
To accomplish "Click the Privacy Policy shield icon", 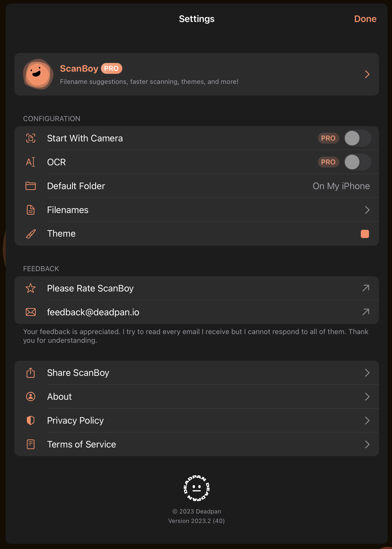I will pyautogui.click(x=31, y=420).
